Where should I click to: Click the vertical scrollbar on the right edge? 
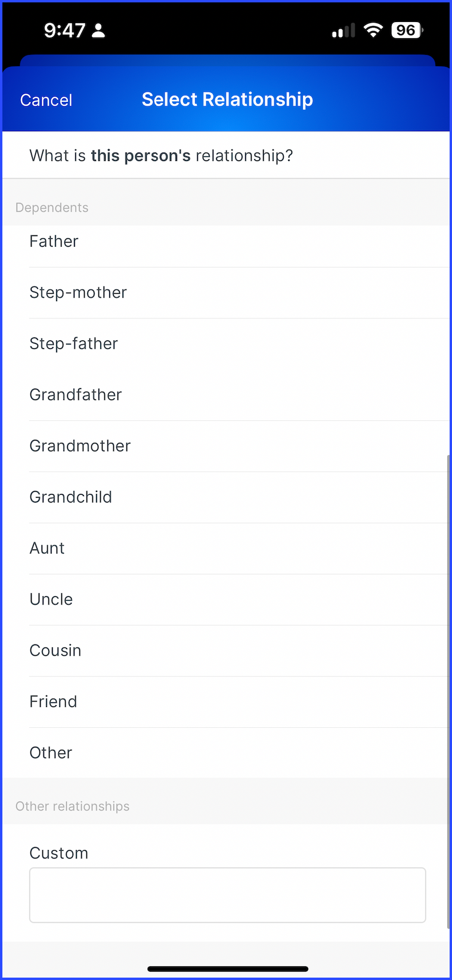(448, 691)
